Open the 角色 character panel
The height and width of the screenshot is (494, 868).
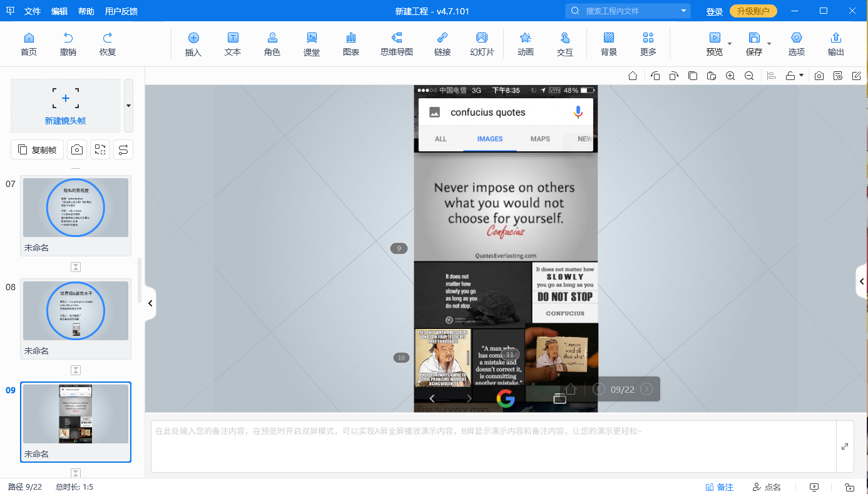tap(272, 44)
